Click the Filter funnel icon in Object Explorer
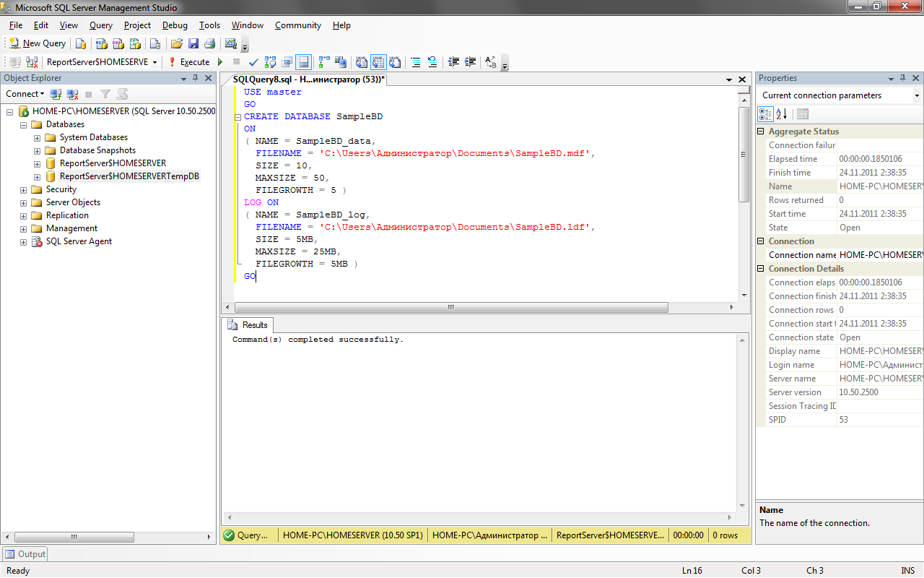924x578 pixels. pyautogui.click(x=105, y=94)
